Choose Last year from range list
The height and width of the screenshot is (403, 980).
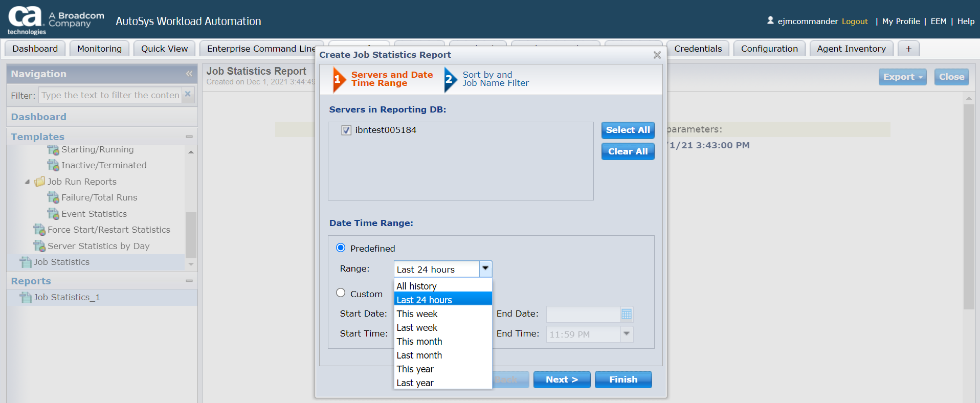(x=443, y=383)
